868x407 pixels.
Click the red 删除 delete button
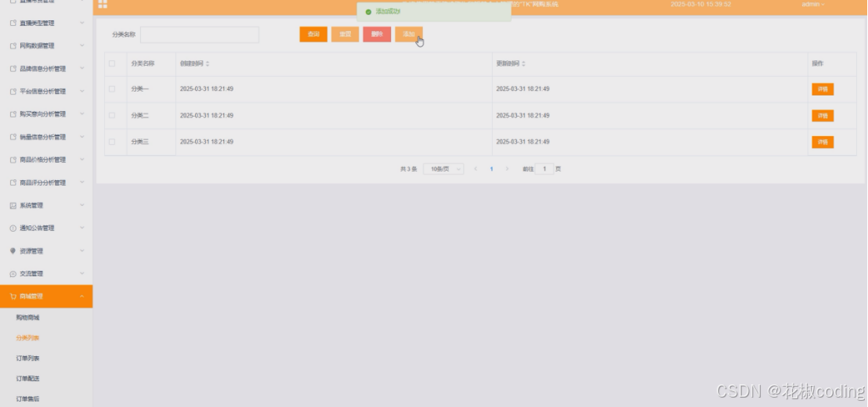click(x=377, y=34)
